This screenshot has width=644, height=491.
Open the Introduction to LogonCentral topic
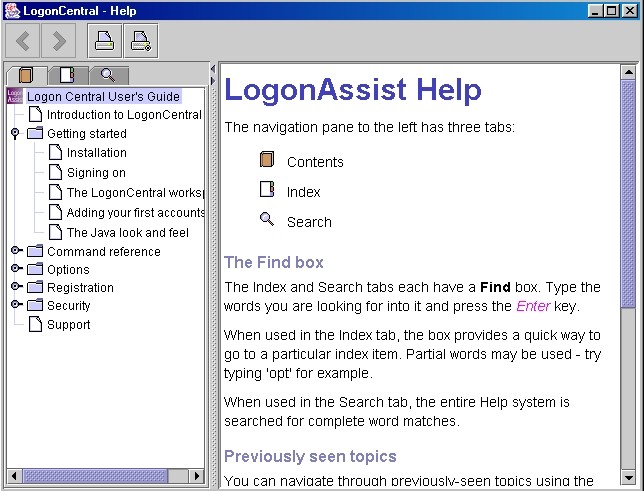point(124,115)
